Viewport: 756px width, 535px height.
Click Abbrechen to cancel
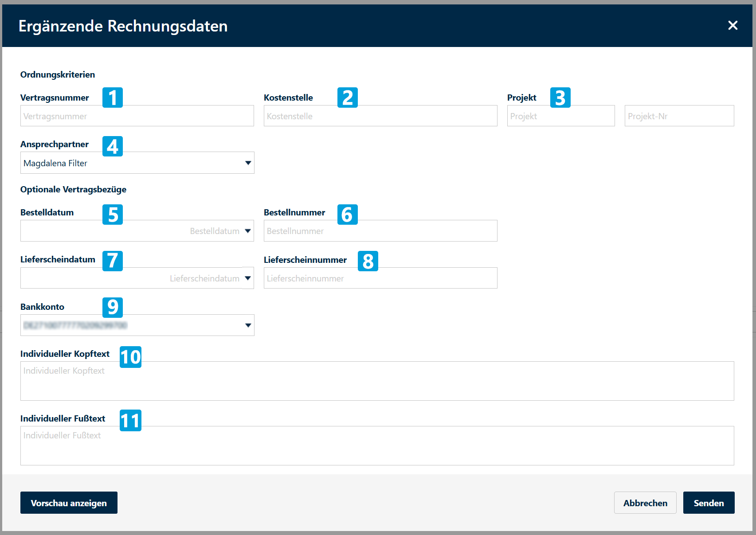point(645,503)
